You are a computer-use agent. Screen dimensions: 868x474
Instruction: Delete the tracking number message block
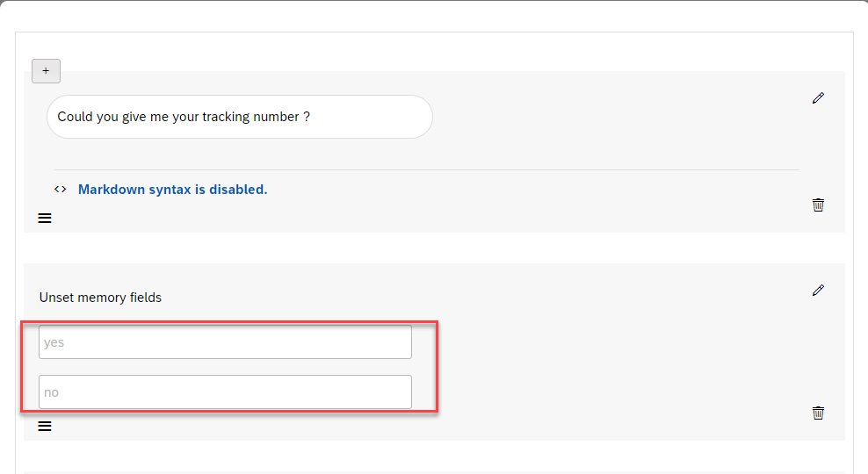click(819, 205)
